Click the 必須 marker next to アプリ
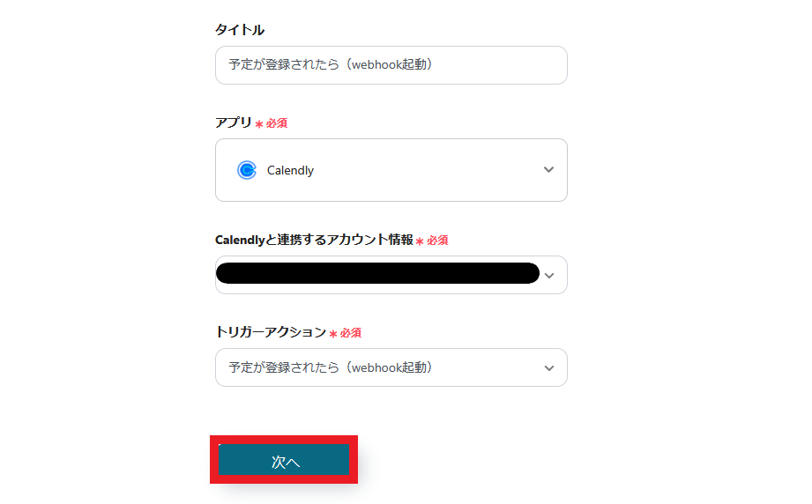 pyautogui.click(x=277, y=123)
